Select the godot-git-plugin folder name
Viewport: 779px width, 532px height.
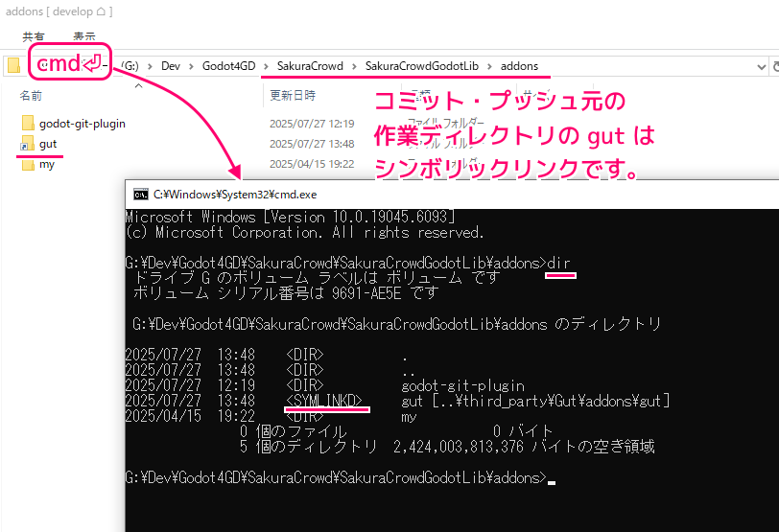pos(83,123)
